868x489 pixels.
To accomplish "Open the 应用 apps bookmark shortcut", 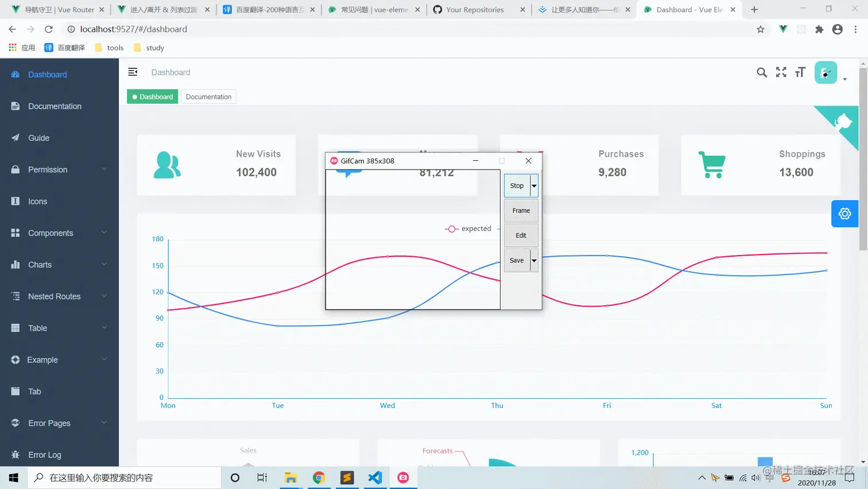I will tap(22, 48).
